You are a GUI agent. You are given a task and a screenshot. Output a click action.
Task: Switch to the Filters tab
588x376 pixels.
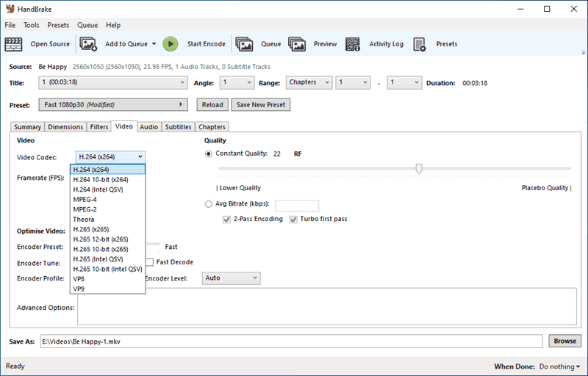point(99,127)
